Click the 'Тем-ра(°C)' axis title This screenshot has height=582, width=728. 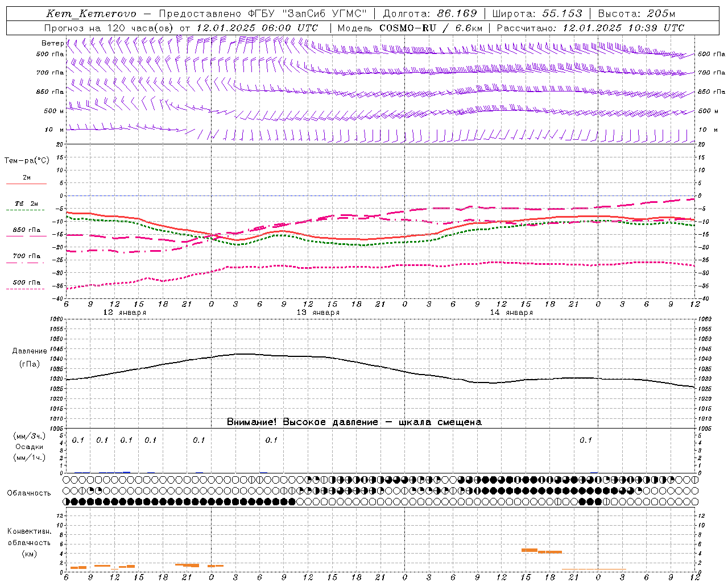27,161
